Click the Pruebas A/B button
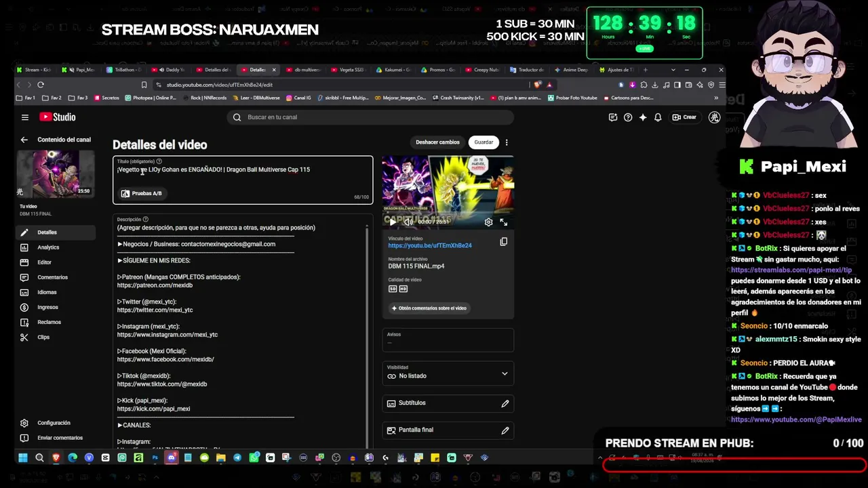The image size is (868, 488). pos(142,194)
